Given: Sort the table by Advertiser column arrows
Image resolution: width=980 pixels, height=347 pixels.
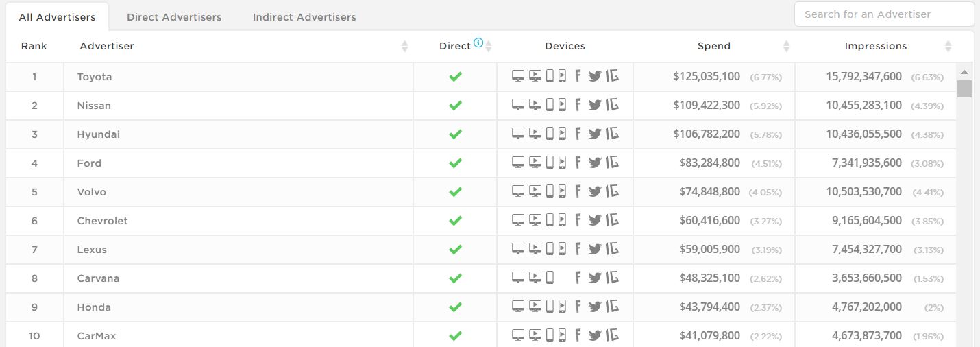Looking at the screenshot, I should coord(404,46).
